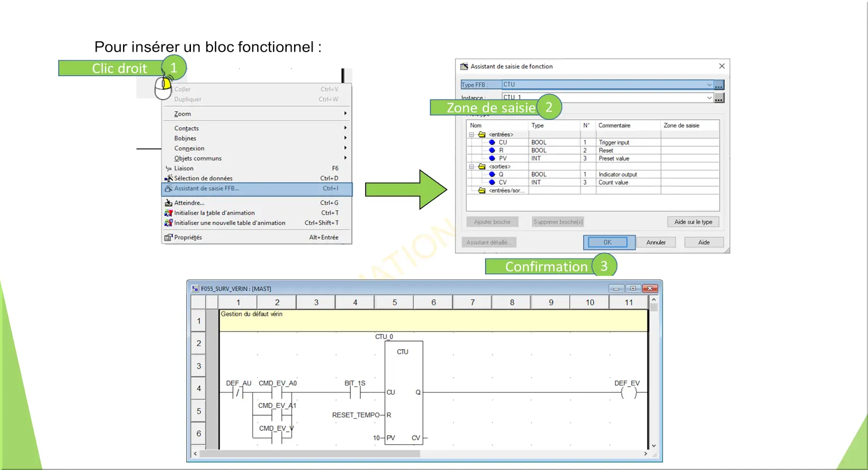The image size is (868, 470).
Task: Click column header 5 in ladder grid
Action: (395, 302)
